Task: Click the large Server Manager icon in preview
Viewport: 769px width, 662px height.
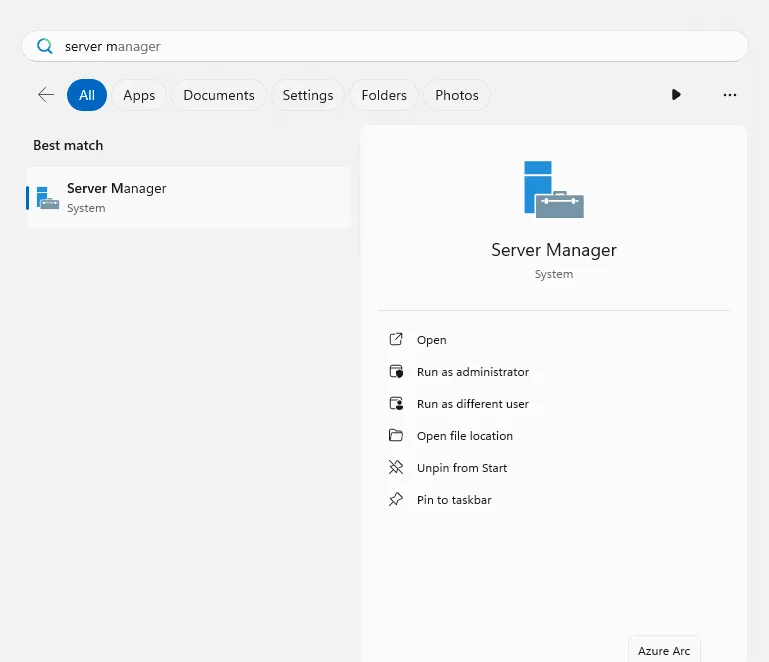Action: point(554,189)
